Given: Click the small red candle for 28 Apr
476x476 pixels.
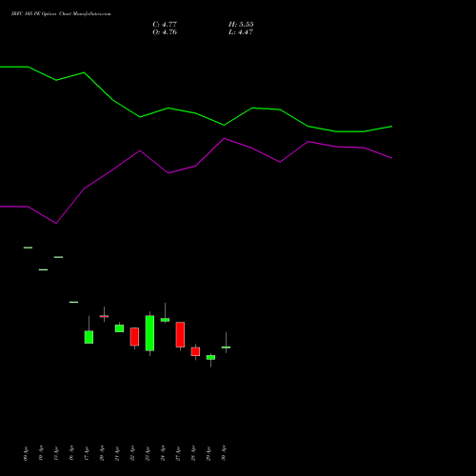Looking at the screenshot, I should click(x=195, y=351).
